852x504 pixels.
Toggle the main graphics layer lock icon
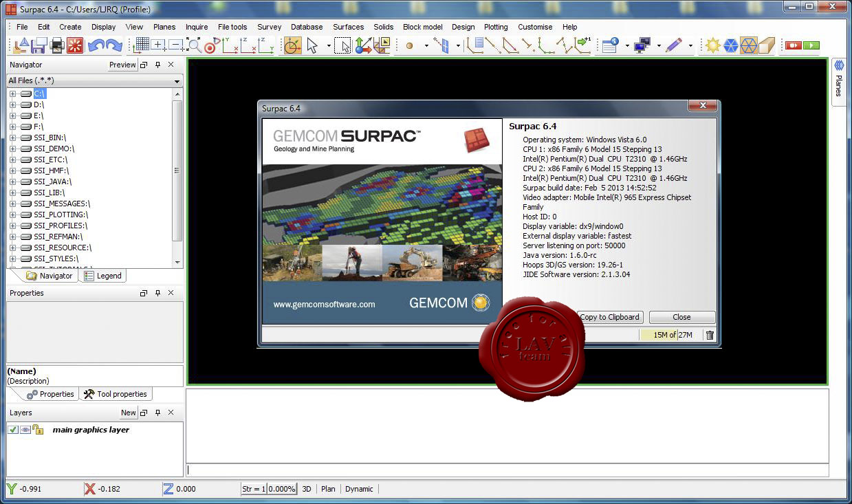tap(39, 430)
